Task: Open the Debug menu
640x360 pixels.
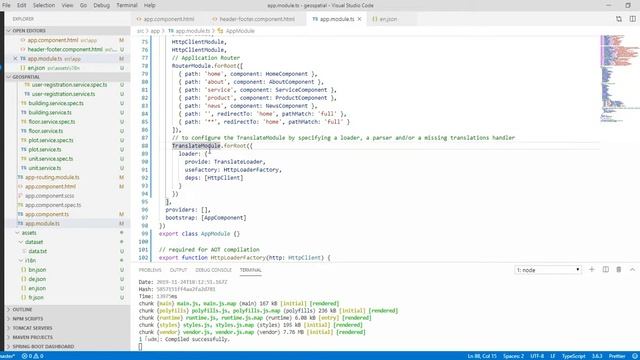Action: [x=101, y=5]
